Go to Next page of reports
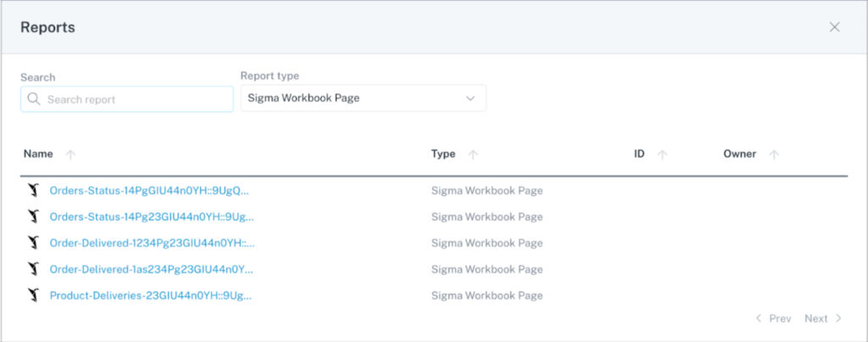Screen dimensions: 868x342 [x=823, y=319]
